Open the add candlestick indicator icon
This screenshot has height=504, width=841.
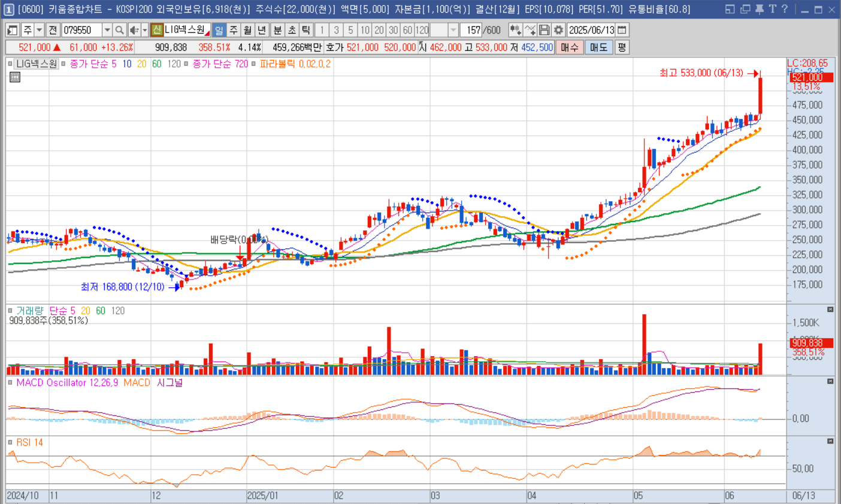[x=515, y=30]
